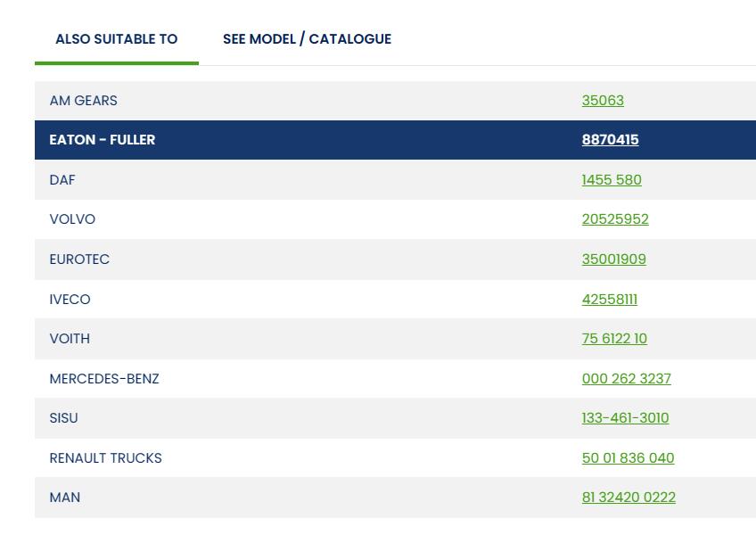This screenshot has height=535, width=756.
Task: Open the See Model / Catalogue tab
Action: click(x=307, y=39)
